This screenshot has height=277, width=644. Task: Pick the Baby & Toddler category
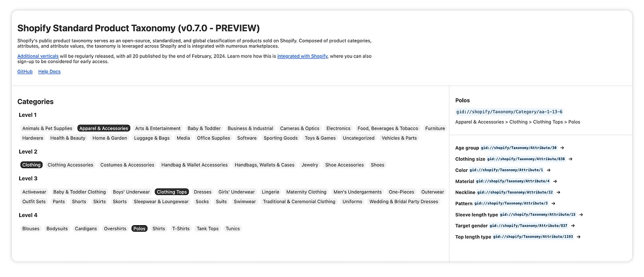(x=204, y=128)
